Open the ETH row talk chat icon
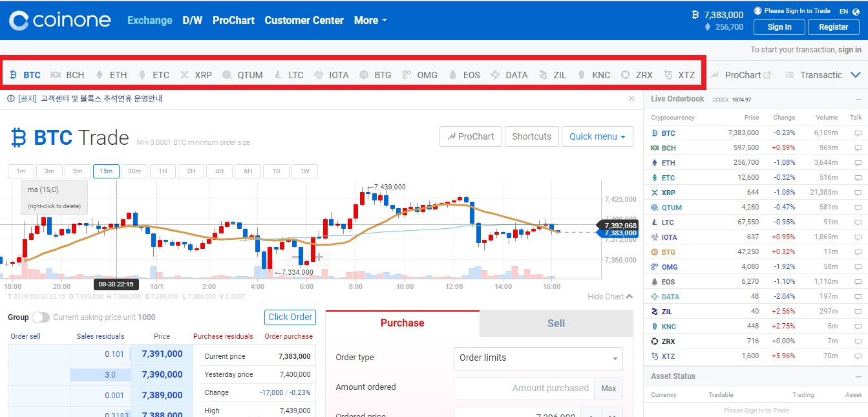Image resolution: width=868 pixels, height=417 pixels. 858,163
